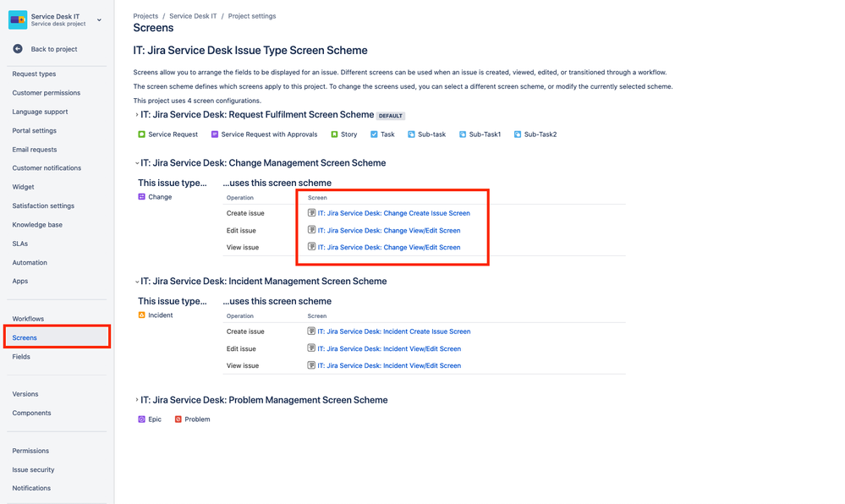Open Incident View/Edit Screen link in Edit issue row
Image resolution: width=845 pixels, height=504 pixels.
tap(389, 348)
